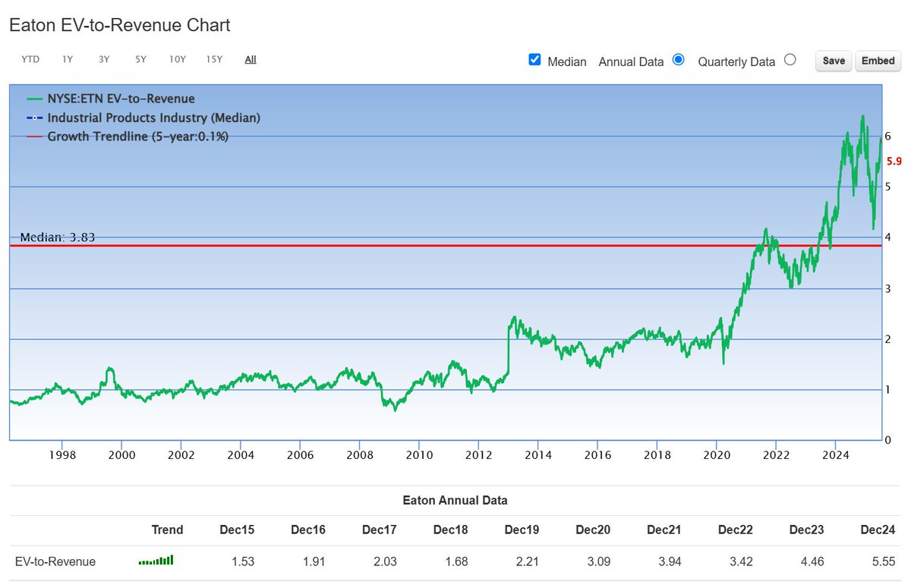Click the Dec17 column header

[x=380, y=530]
